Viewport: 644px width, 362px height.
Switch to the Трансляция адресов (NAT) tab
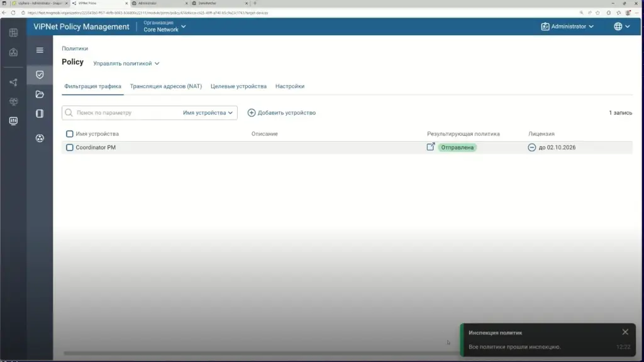(x=166, y=86)
